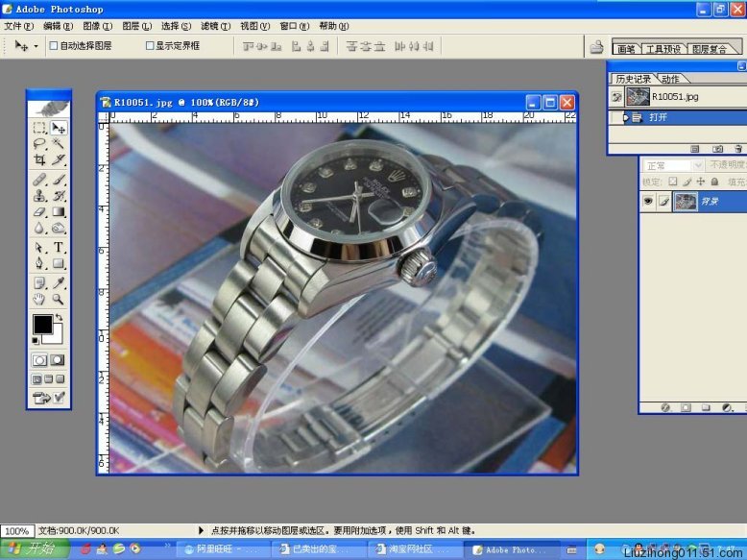Open the 画笔 tab in palette well
This screenshot has width=747, height=560.
tap(626, 49)
